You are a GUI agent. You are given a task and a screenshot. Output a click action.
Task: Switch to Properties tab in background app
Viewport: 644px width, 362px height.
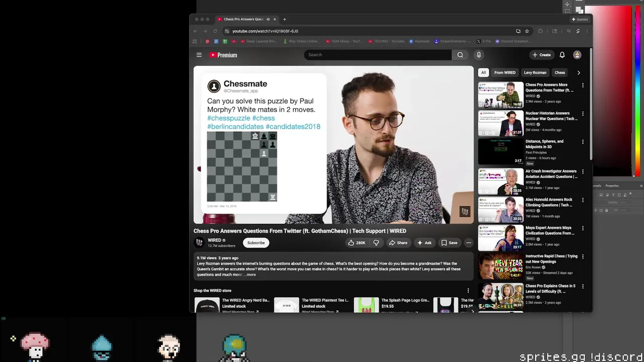pos(612,186)
